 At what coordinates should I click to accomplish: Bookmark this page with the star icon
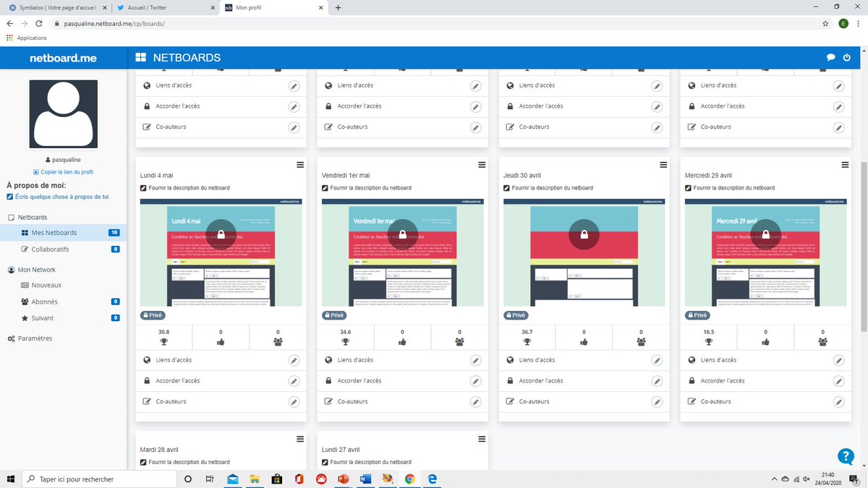[x=825, y=23]
